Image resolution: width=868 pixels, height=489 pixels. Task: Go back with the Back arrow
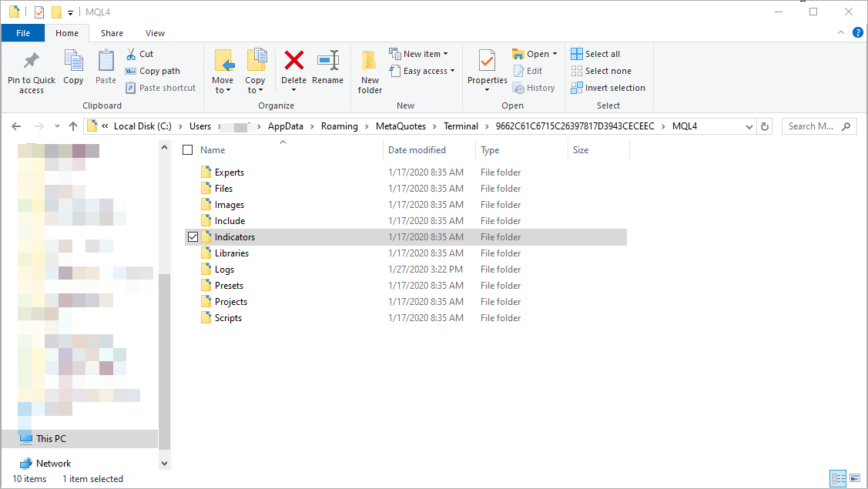click(x=17, y=126)
